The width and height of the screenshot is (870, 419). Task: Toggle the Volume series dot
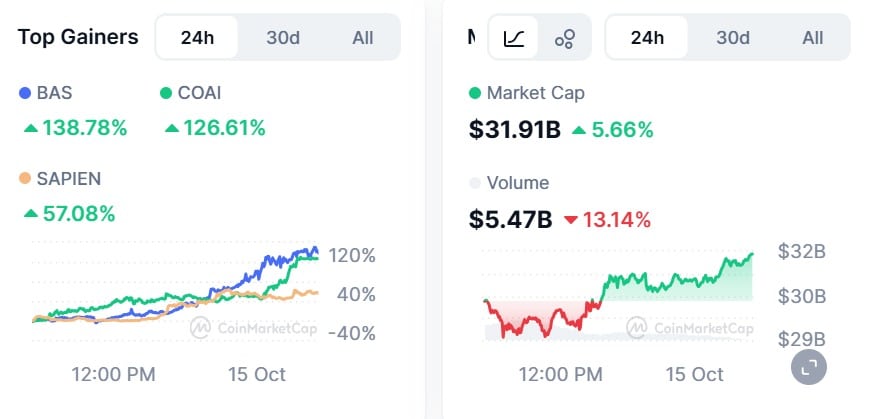475,184
